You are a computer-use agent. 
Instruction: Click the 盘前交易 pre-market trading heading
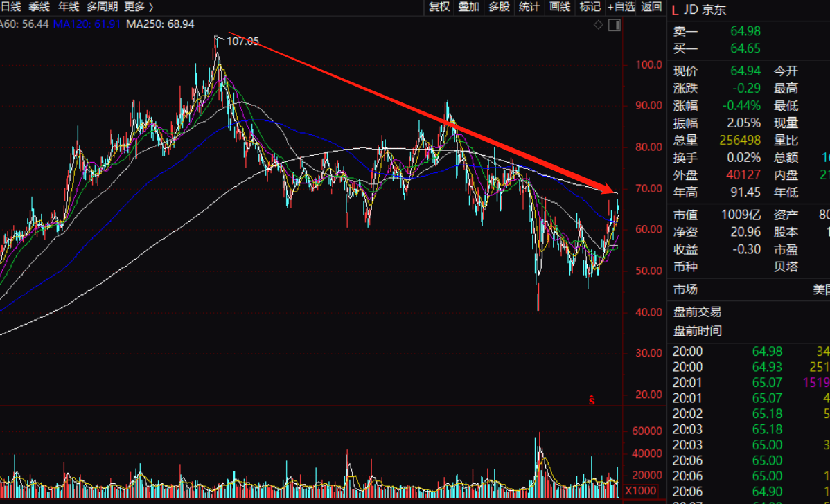pos(698,312)
